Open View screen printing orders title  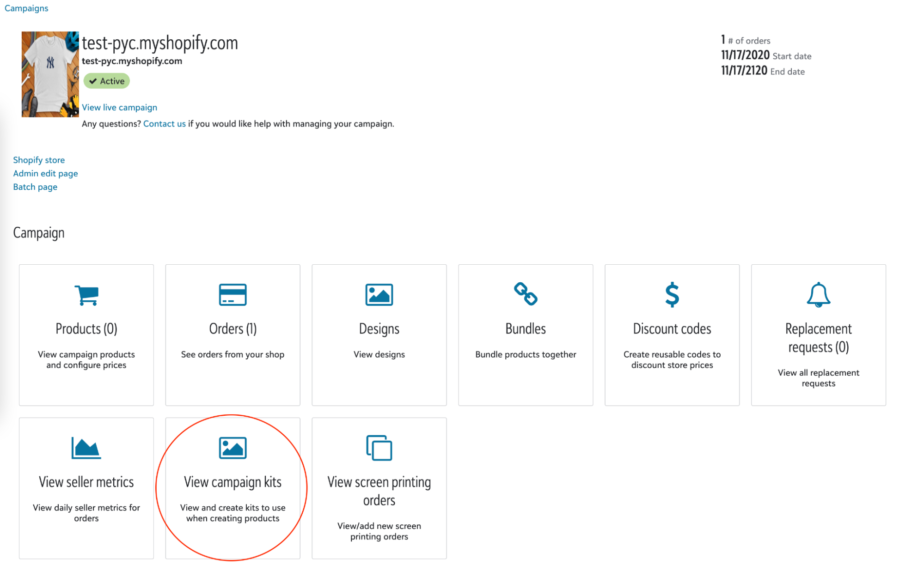click(379, 491)
